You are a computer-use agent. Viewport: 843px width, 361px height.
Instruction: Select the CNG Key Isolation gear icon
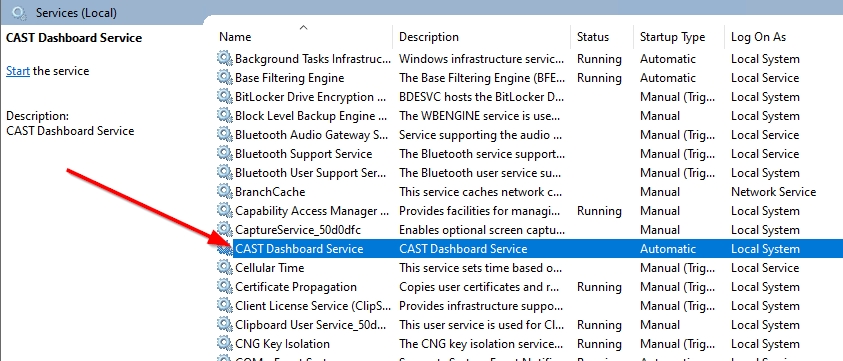[x=225, y=344]
